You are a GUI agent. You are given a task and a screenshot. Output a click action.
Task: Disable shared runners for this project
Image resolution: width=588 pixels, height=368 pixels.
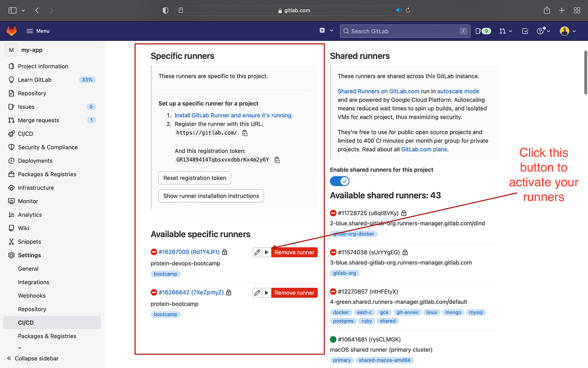coord(339,181)
